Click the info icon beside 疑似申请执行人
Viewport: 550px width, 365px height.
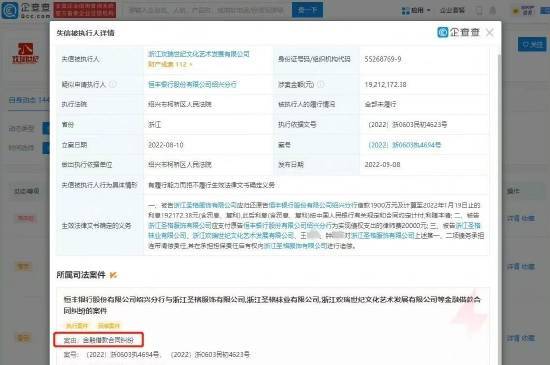click(x=113, y=84)
